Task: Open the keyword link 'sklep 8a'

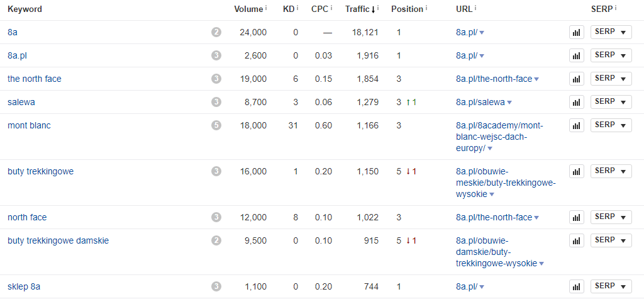Action: pos(24,286)
